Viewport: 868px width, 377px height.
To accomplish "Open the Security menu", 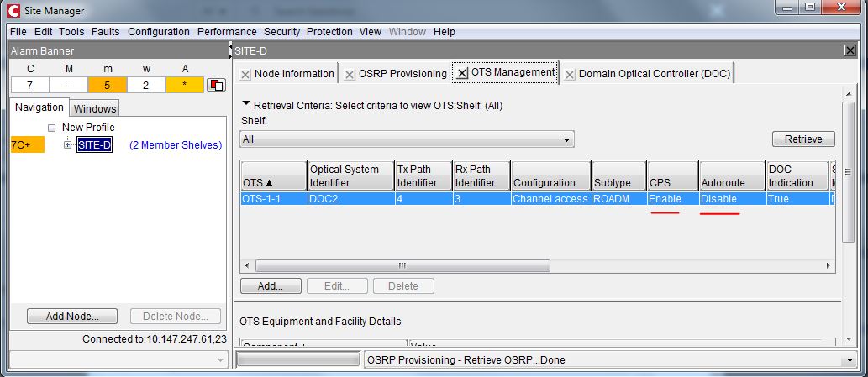I will click(281, 32).
